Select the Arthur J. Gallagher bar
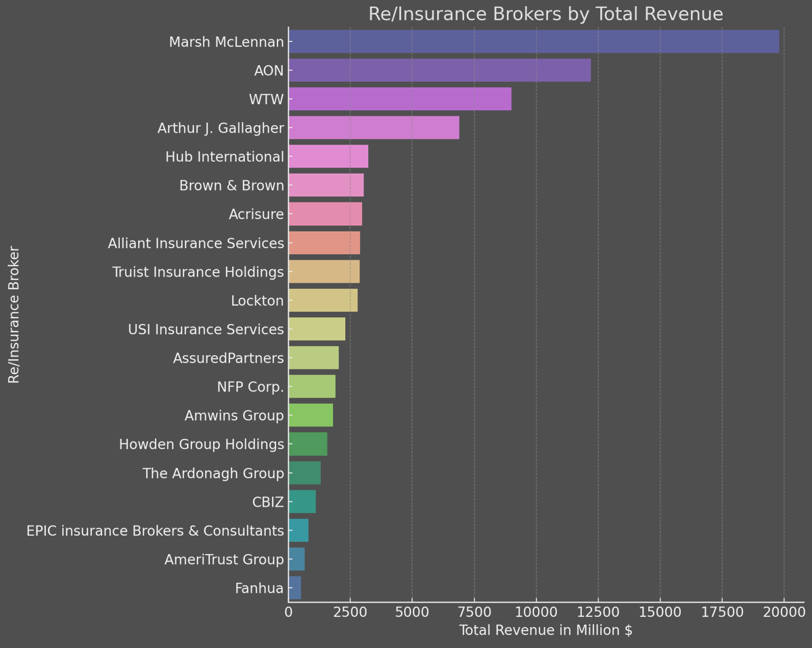This screenshot has height=648, width=812. pos(372,127)
